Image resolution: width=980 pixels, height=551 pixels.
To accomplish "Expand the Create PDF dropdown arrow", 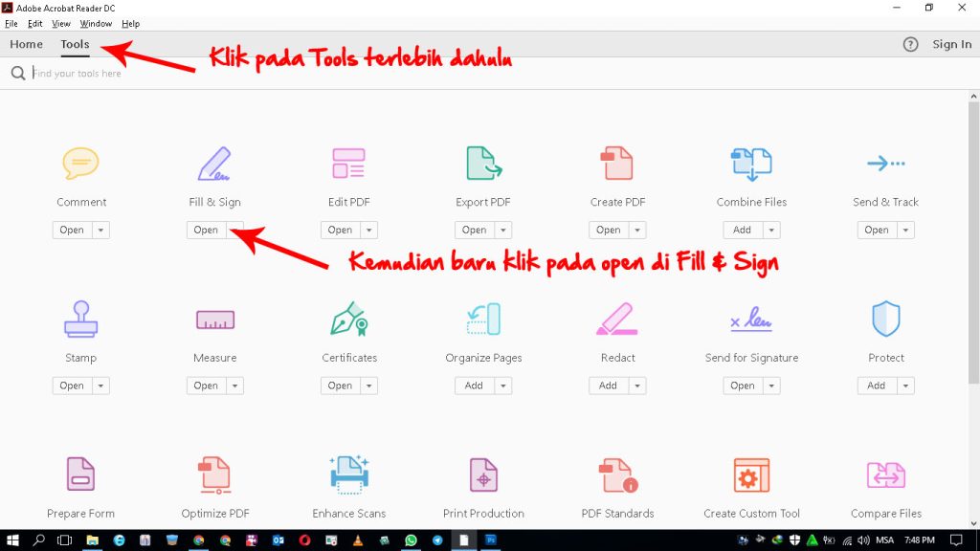I will [636, 230].
